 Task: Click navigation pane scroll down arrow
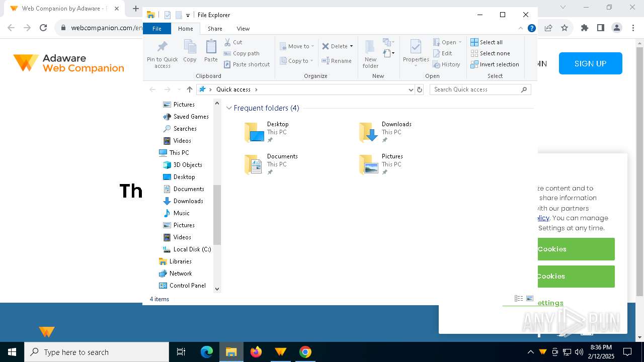pos(217,289)
